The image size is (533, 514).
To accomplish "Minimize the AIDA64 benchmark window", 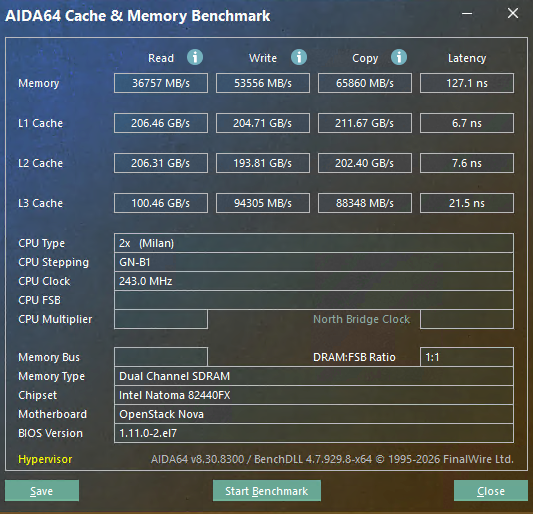I will [x=467, y=14].
